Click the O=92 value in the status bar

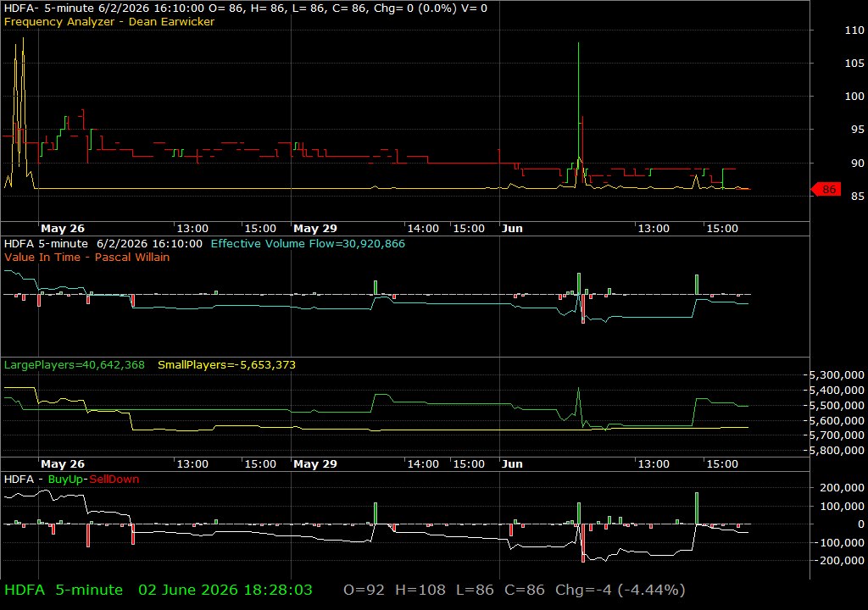364,590
